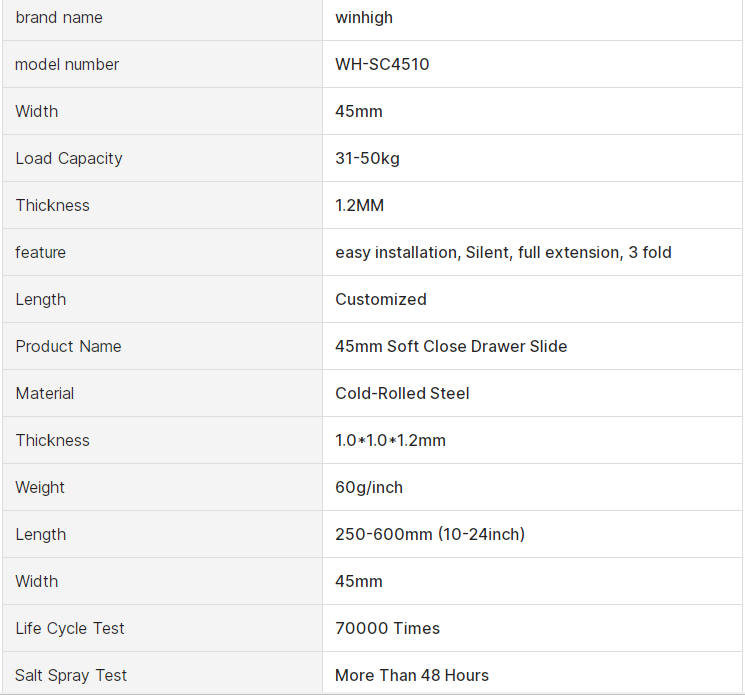Viewport: 745px width, 695px height.
Task: Click the 'feature' row label
Action: [x=41, y=252]
